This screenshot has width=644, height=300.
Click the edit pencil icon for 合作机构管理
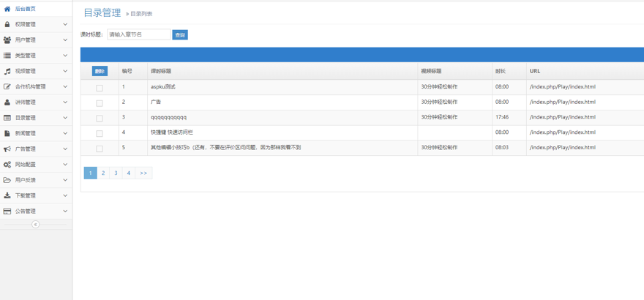7,86
